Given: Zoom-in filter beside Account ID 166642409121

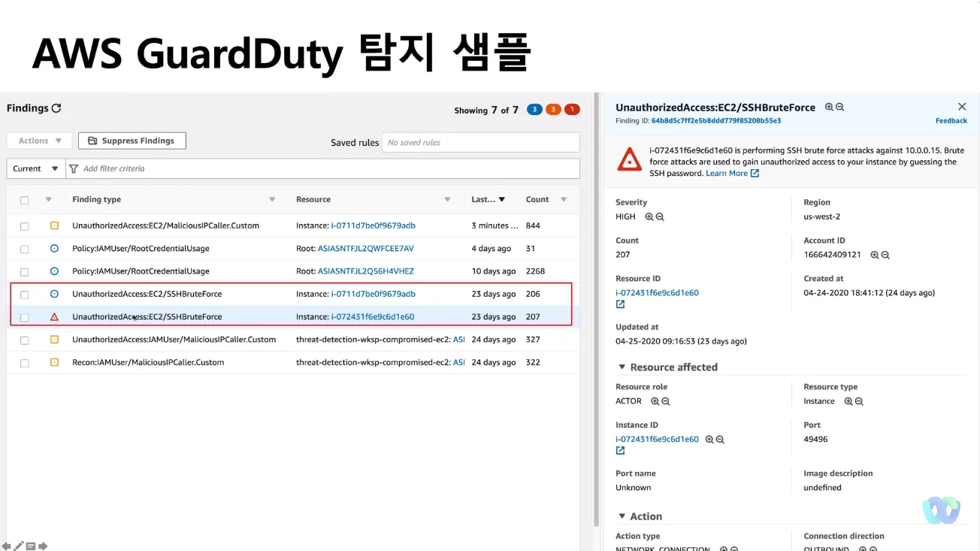Looking at the screenshot, I should click(875, 255).
